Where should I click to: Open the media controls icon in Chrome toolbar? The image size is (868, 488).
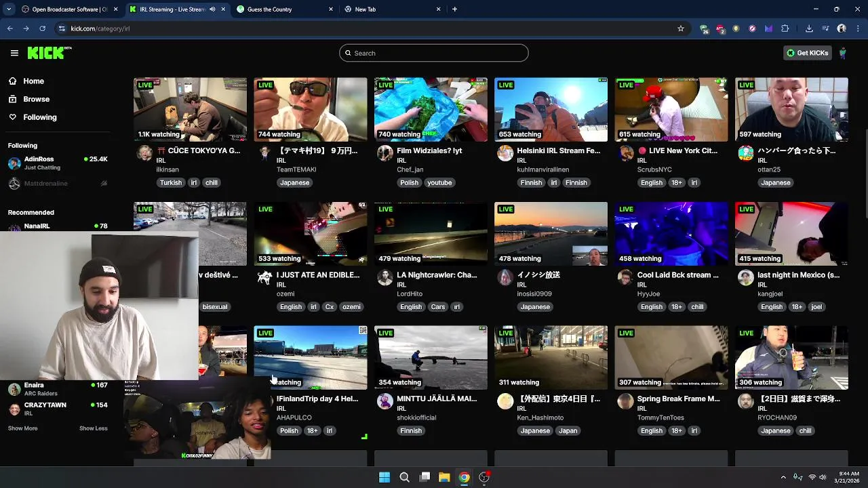pyautogui.click(x=825, y=28)
